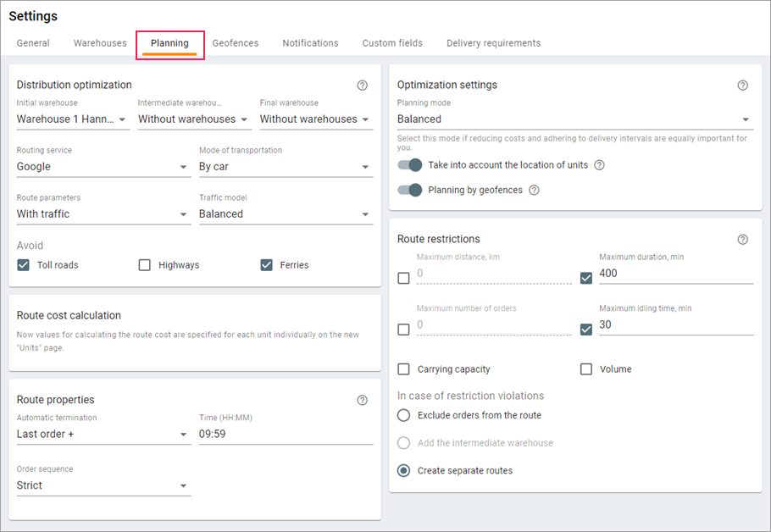Image resolution: width=771 pixels, height=532 pixels.
Task: Expand the Order sequence dropdown
Action: click(x=103, y=485)
